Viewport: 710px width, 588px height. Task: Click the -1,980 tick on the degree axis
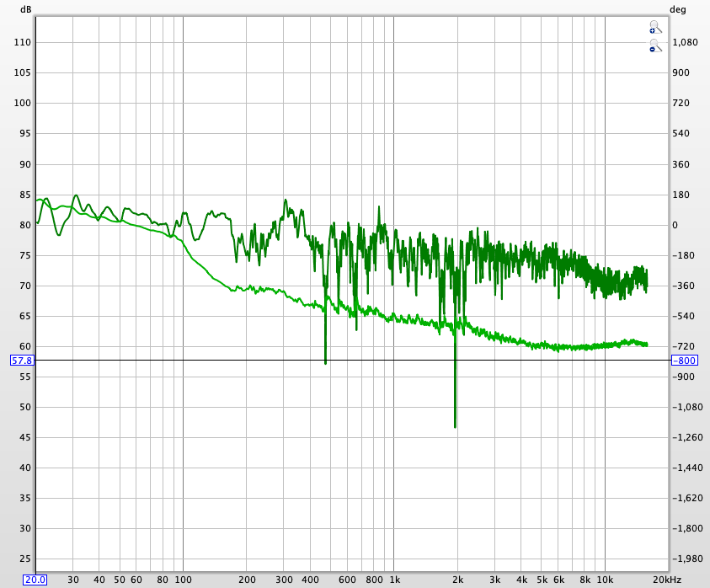[687, 559]
